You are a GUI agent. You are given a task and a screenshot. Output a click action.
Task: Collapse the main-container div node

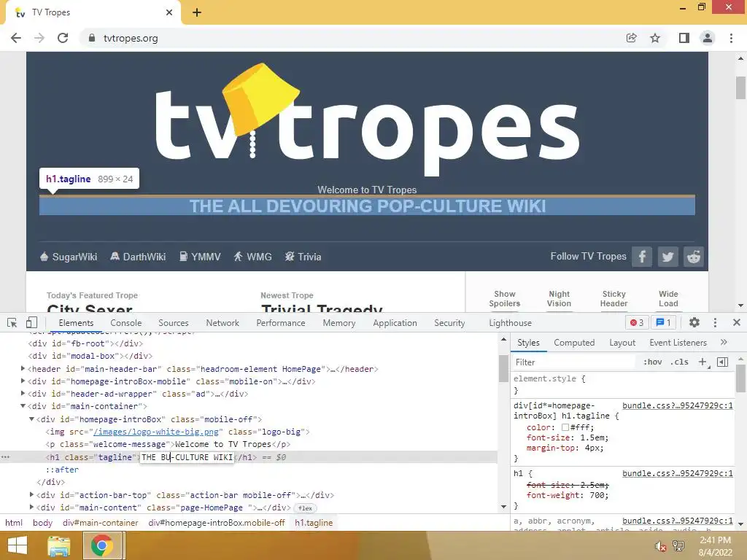click(x=23, y=406)
